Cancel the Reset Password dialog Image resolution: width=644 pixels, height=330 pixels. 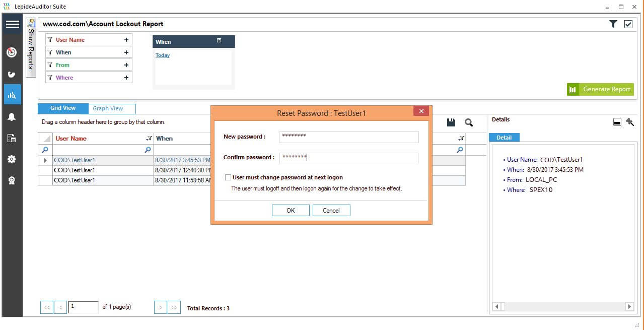[x=331, y=211]
